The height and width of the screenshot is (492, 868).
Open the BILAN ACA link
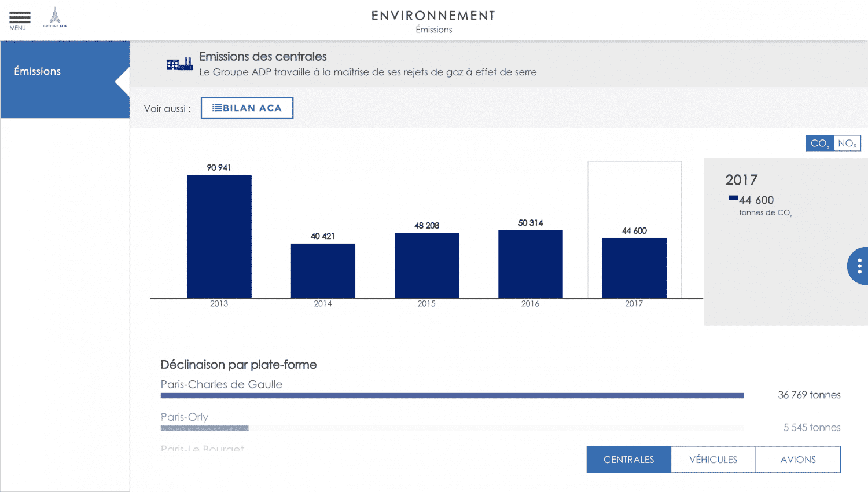click(247, 108)
